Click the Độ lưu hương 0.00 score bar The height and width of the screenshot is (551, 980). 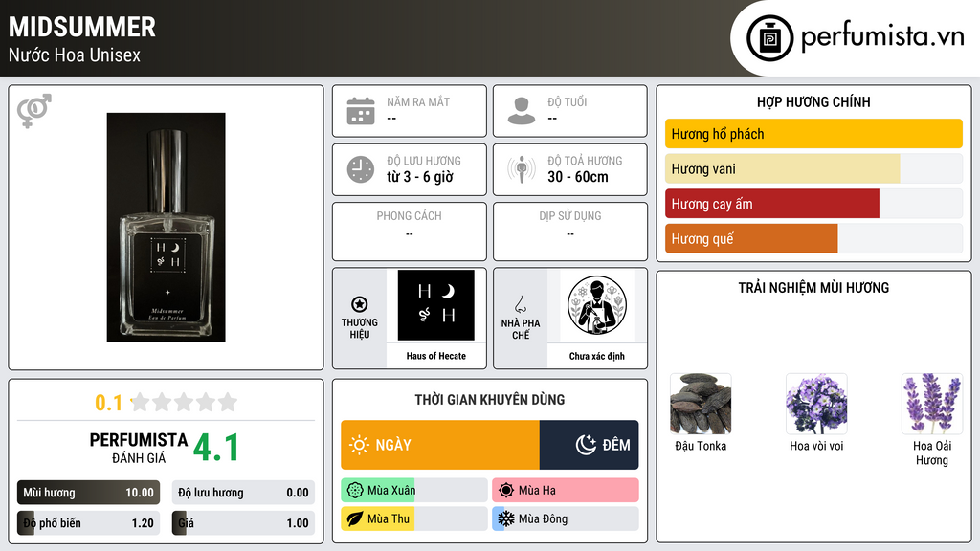[x=243, y=493]
